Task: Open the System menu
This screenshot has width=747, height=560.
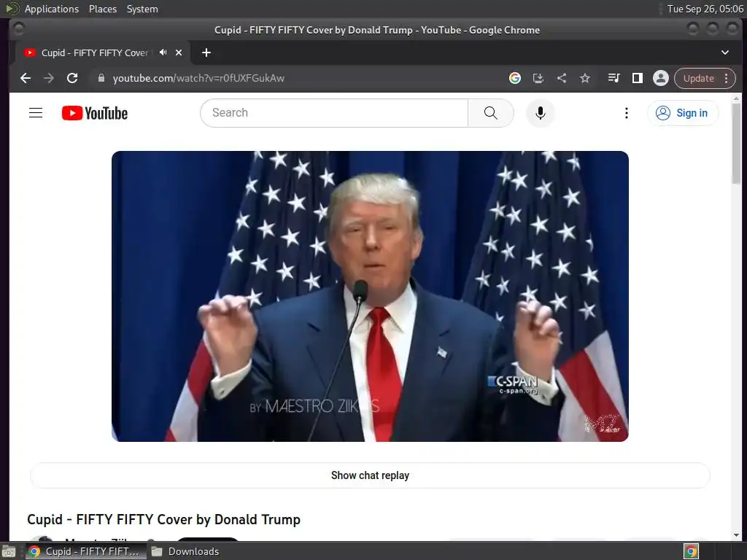Action: (x=142, y=9)
